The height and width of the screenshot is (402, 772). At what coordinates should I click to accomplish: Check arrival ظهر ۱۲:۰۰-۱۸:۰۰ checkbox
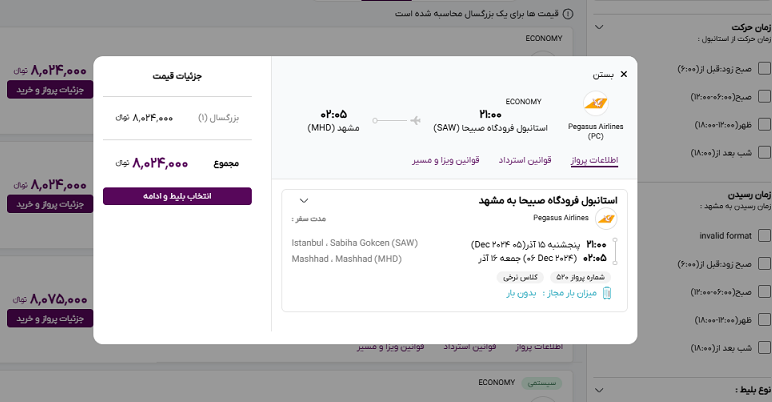[764, 320]
